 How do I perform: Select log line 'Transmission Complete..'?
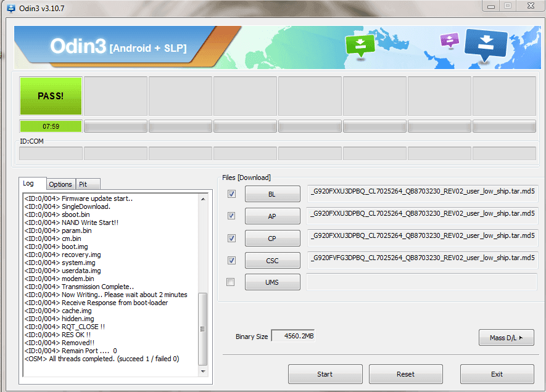pos(79,287)
